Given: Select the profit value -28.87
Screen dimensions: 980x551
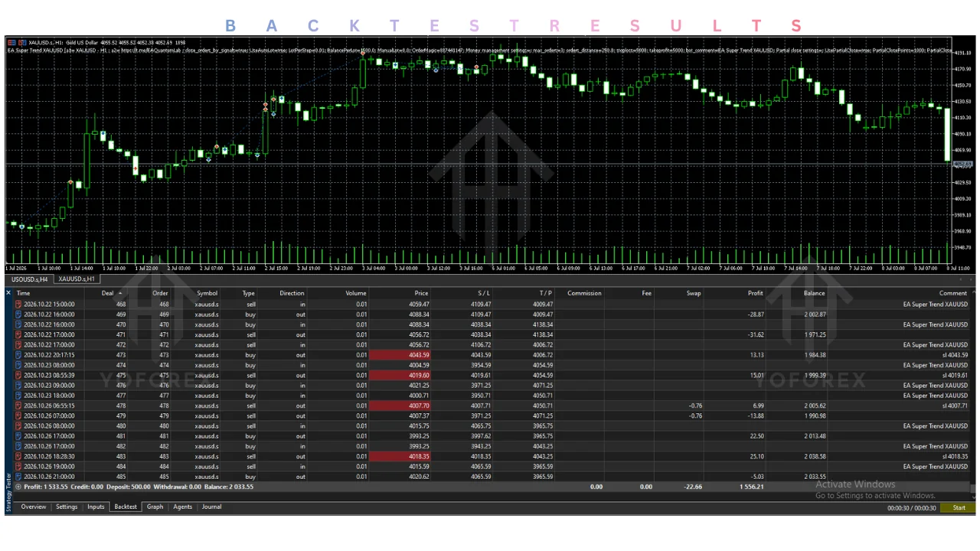Looking at the screenshot, I should (754, 315).
